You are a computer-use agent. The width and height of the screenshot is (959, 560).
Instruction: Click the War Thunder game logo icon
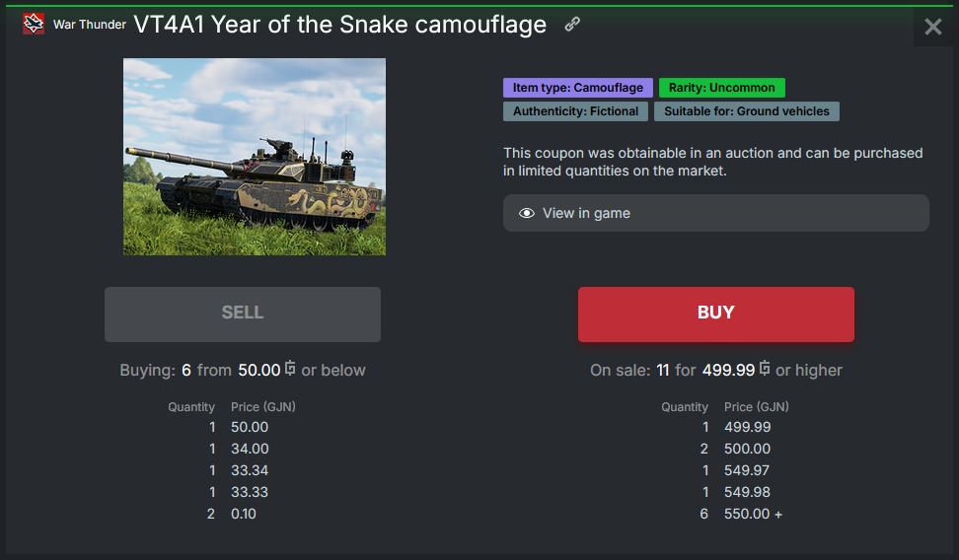tap(33, 24)
